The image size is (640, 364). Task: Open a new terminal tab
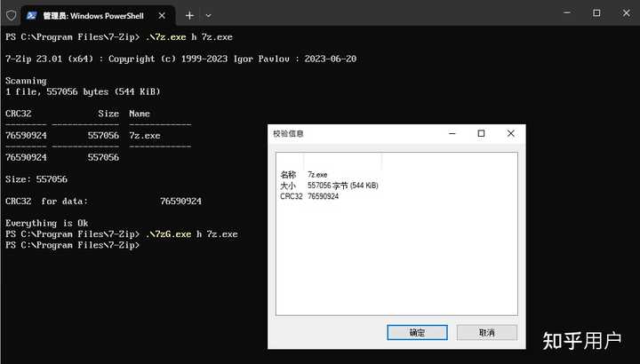point(189,15)
